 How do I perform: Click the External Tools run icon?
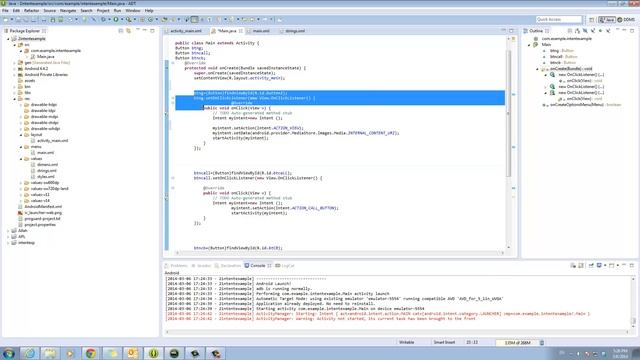pos(129,20)
